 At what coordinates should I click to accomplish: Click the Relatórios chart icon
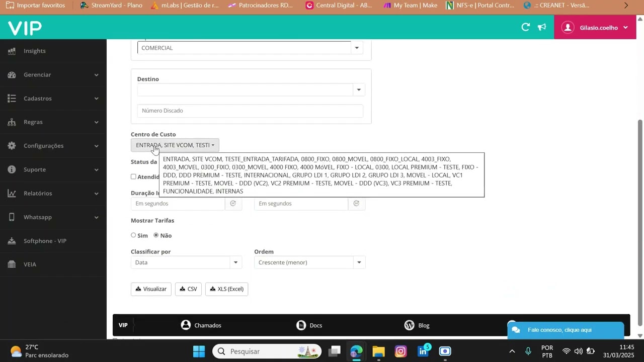(12, 194)
